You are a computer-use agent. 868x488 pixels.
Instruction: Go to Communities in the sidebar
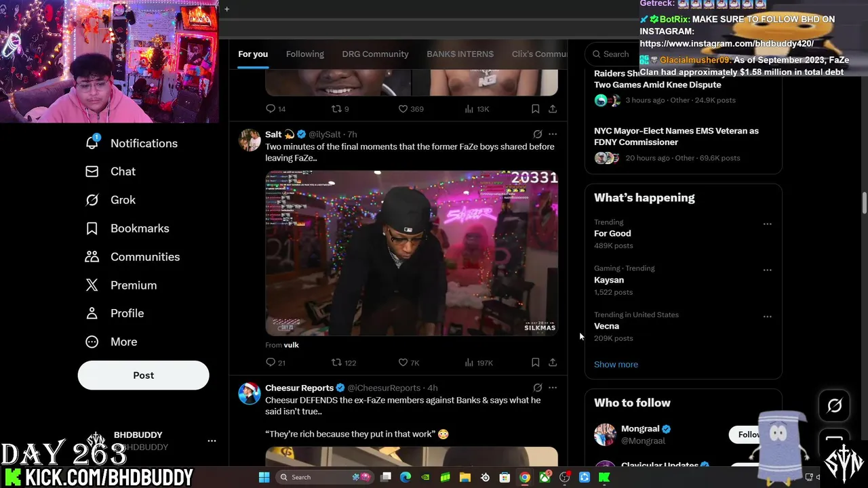(x=132, y=257)
